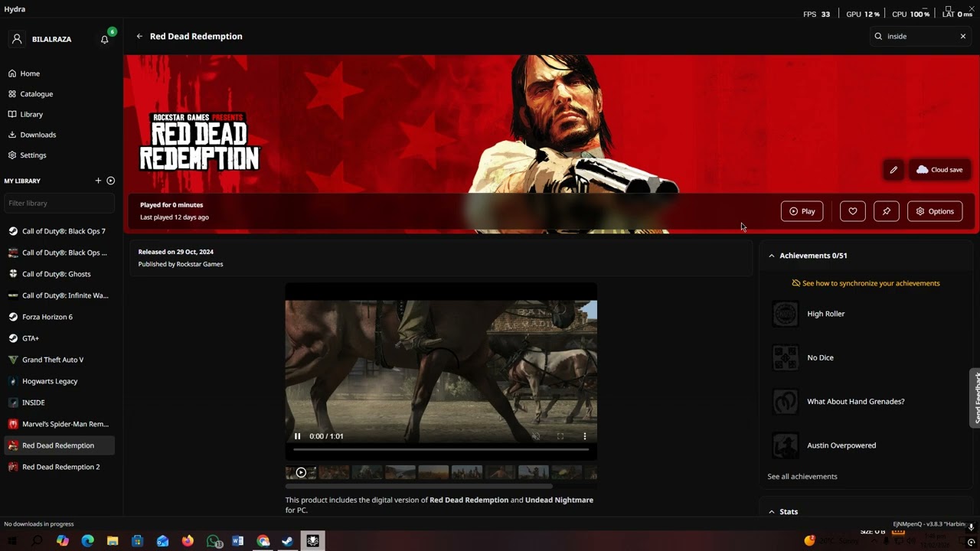Image resolution: width=980 pixels, height=551 pixels.
Task: Select Marvel's Spider-Man Remastered entry
Action: tap(60, 424)
